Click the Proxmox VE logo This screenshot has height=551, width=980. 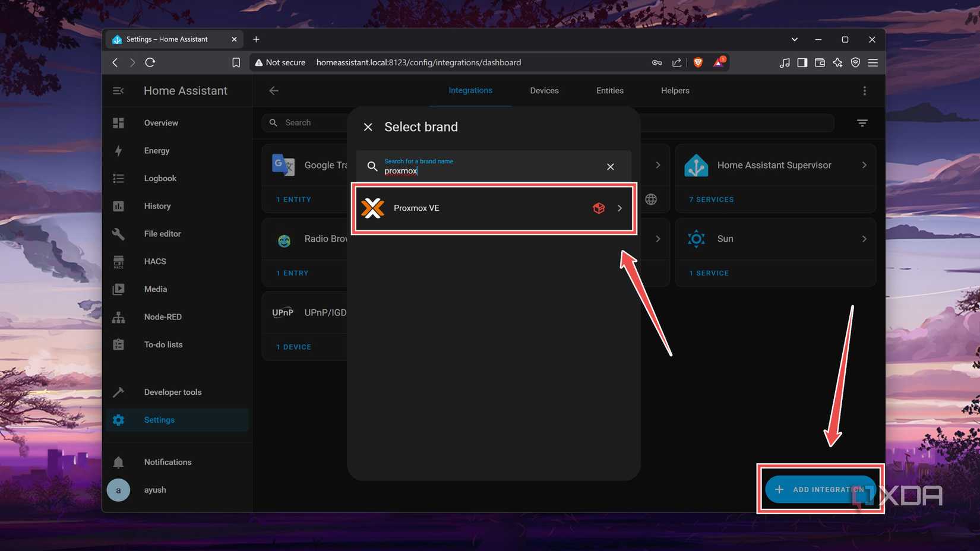373,208
